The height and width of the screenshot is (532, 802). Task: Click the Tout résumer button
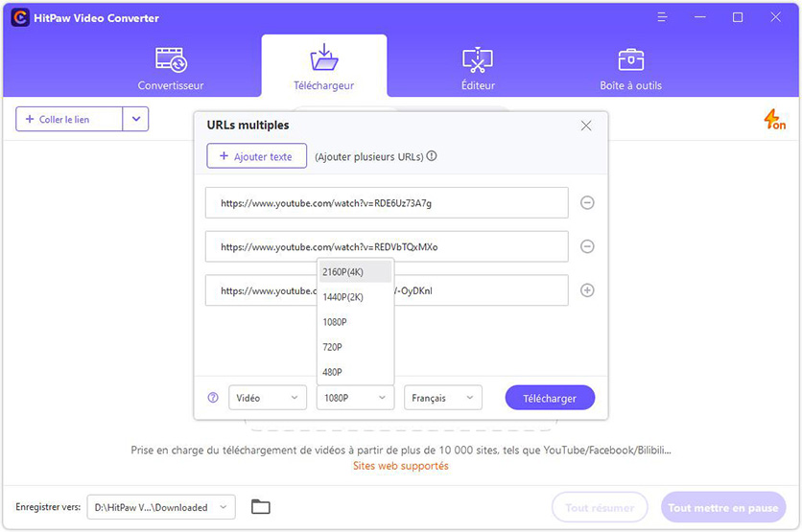coord(600,507)
